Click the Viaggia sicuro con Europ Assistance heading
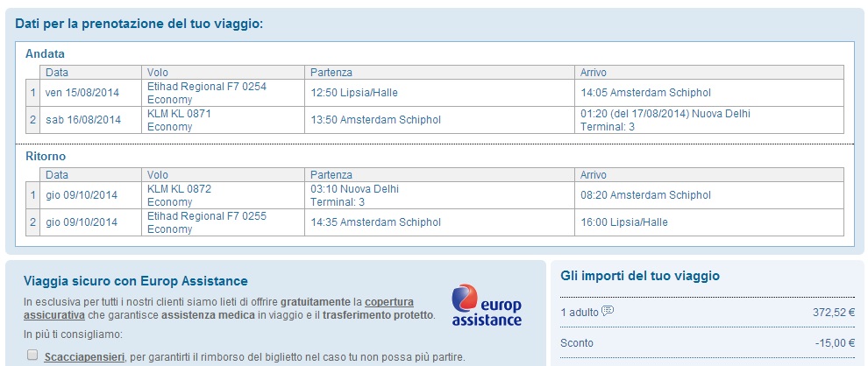 pos(136,281)
